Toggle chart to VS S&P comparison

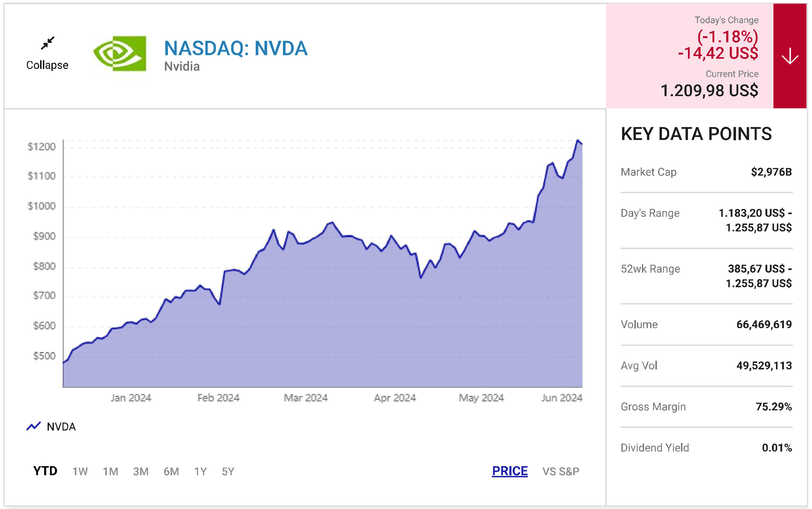tap(561, 471)
